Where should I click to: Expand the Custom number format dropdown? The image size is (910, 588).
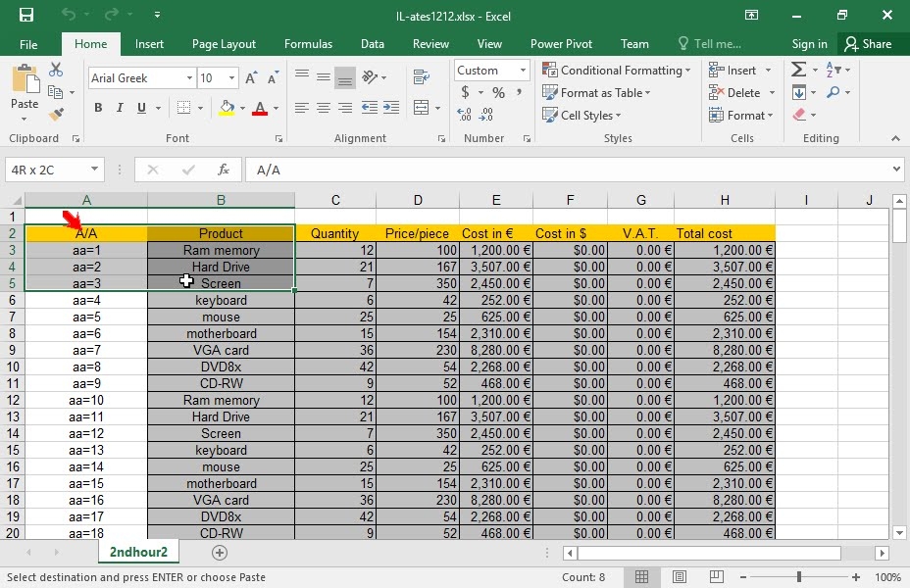[523, 71]
